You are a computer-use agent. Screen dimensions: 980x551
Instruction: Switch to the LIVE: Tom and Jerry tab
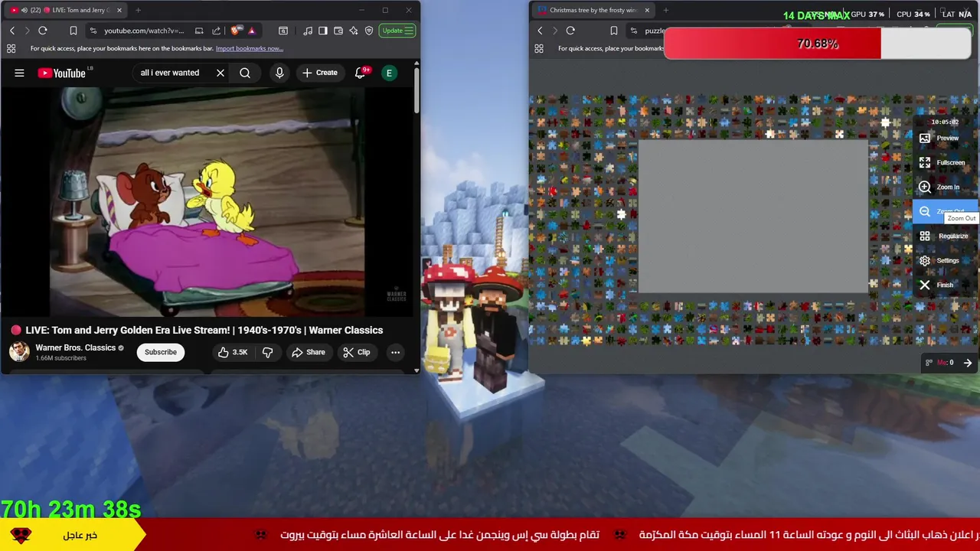67,10
